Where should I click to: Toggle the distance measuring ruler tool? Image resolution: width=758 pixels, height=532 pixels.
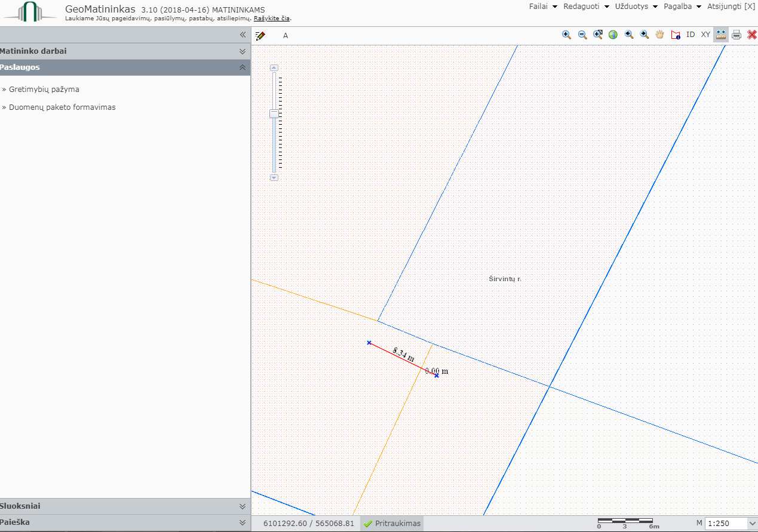pos(721,35)
